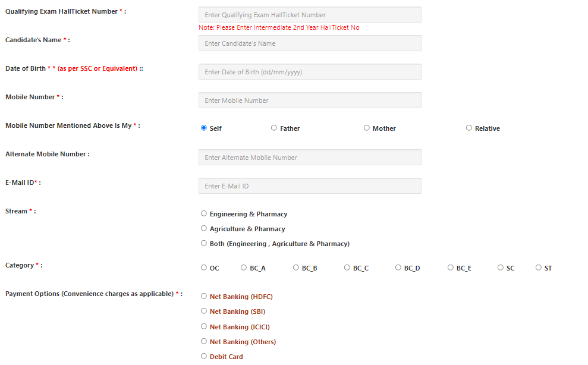Select Mother for mobile number ownership
Screen dimensions: 588x365
coord(366,128)
